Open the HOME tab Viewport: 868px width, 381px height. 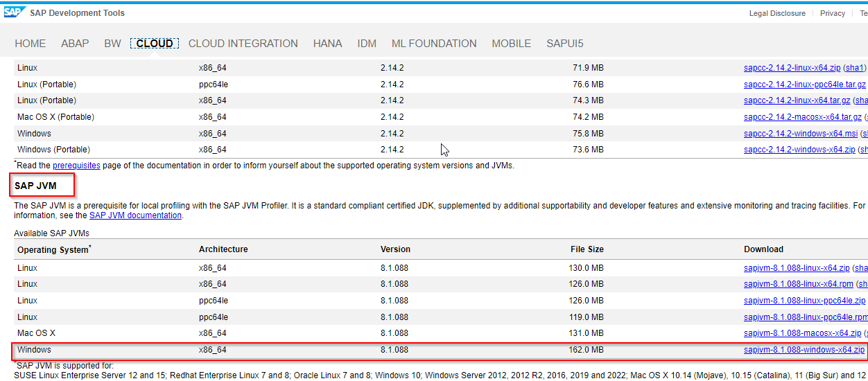(x=31, y=44)
